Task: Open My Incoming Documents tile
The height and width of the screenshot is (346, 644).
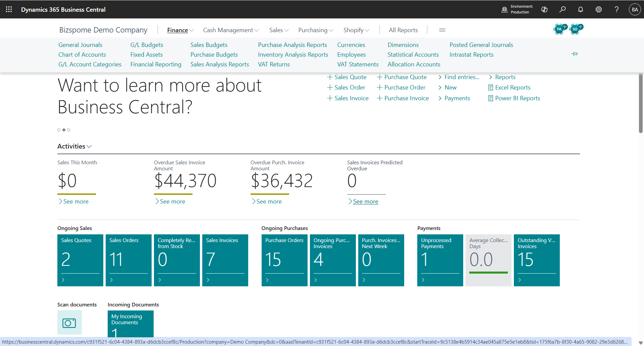Action: (x=130, y=324)
